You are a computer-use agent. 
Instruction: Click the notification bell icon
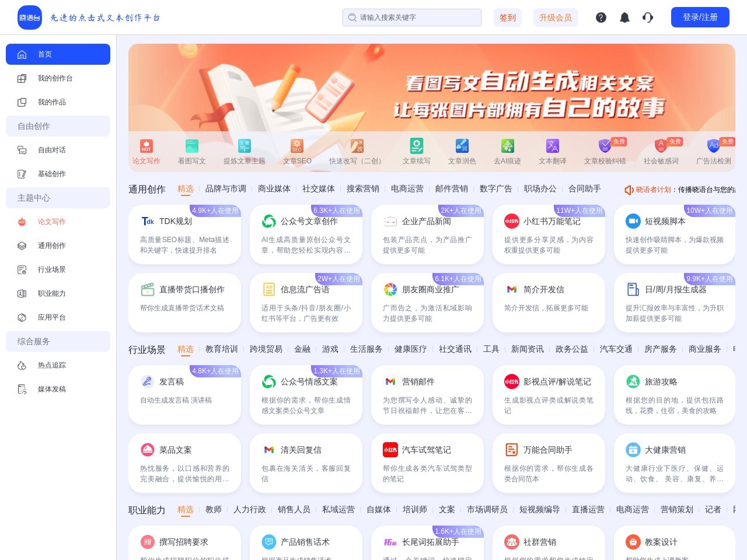624,17
